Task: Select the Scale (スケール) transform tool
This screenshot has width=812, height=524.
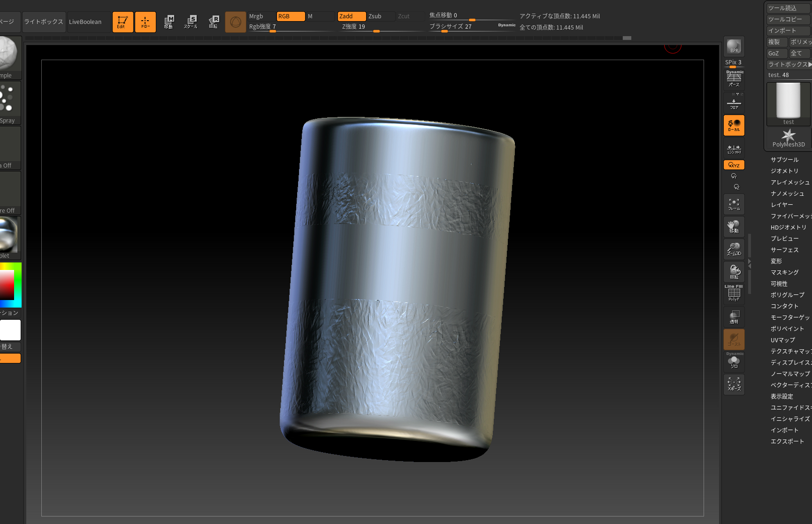Action: [191, 22]
